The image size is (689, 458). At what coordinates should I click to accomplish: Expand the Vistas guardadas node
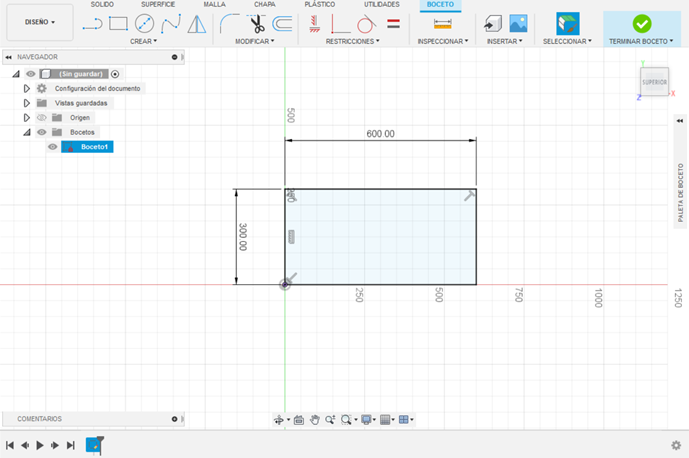(x=26, y=103)
